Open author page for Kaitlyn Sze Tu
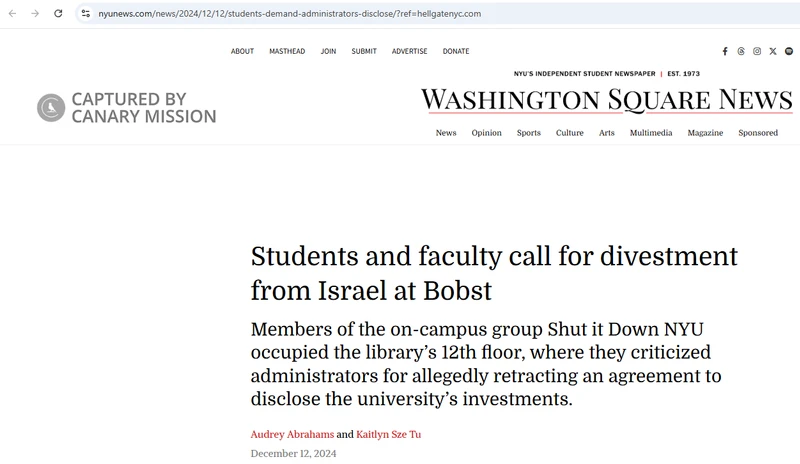Viewport: 800px width, 464px height. coord(389,435)
